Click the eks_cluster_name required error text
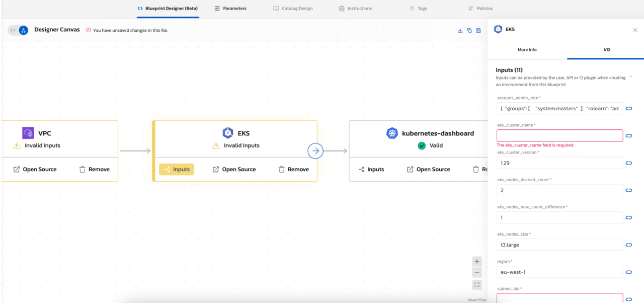 tap(535, 145)
